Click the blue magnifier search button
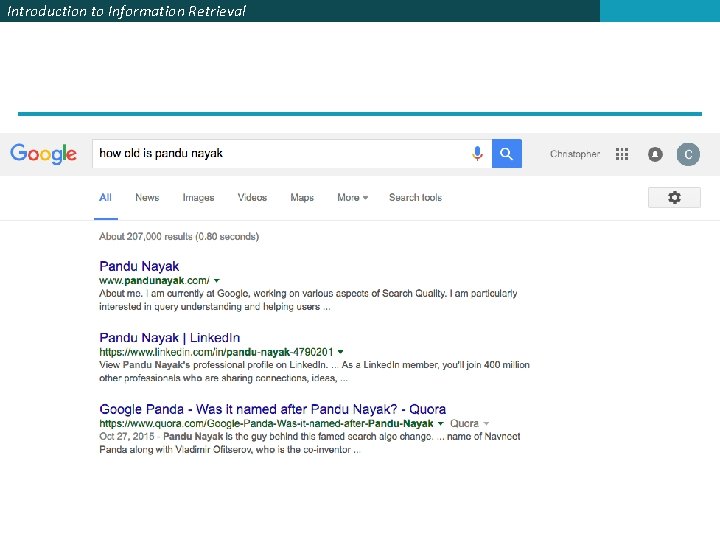Image resolution: width=720 pixels, height=540 pixels. point(506,153)
